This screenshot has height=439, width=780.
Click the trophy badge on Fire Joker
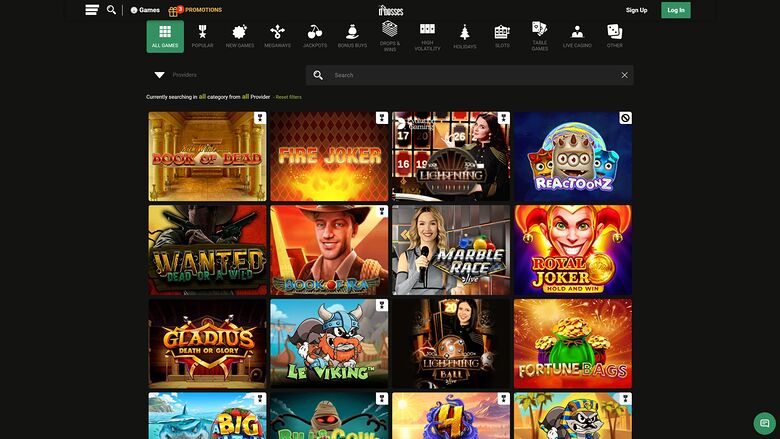(x=382, y=118)
